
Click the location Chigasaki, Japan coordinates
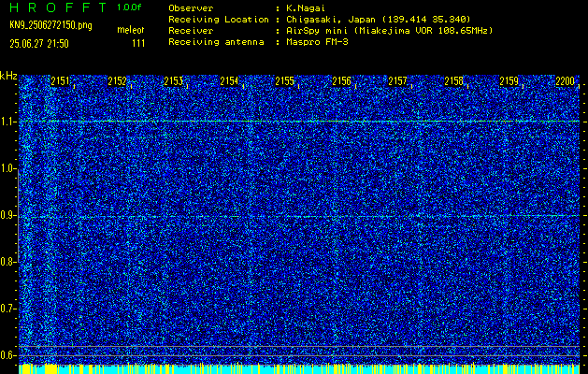point(379,19)
